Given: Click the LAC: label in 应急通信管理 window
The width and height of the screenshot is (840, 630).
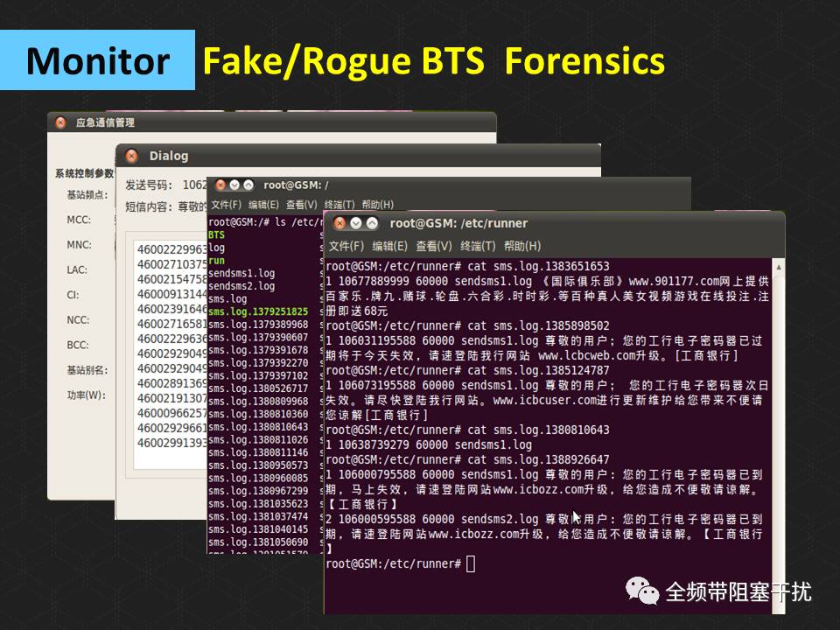Looking at the screenshot, I should point(77,270).
